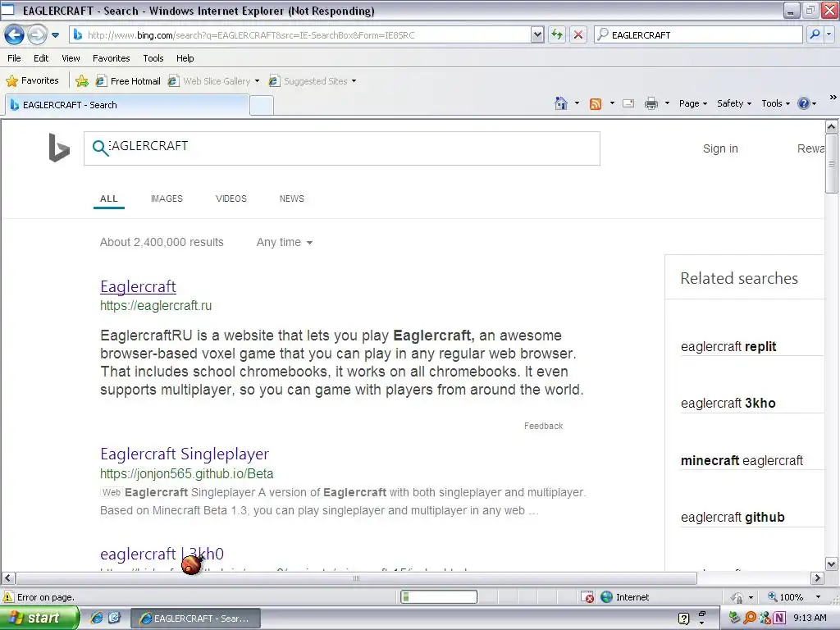This screenshot has height=630, width=840.
Task: Open recent pages dropdown beside Forward
Action: tap(55, 35)
